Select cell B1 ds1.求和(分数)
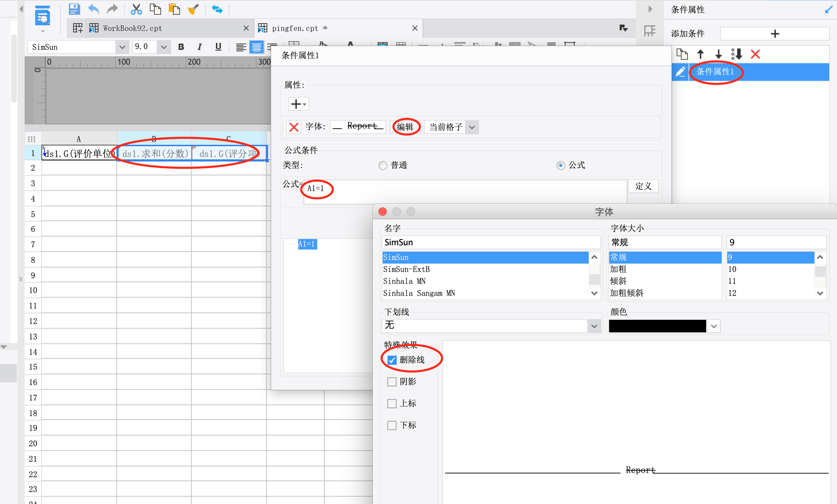Viewport: 837px width, 504px height. coord(154,154)
